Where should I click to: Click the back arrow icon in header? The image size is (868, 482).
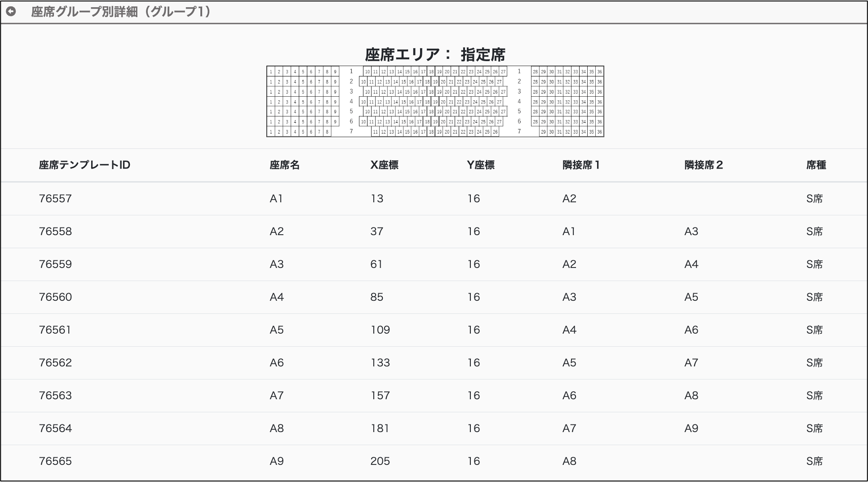point(11,12)
